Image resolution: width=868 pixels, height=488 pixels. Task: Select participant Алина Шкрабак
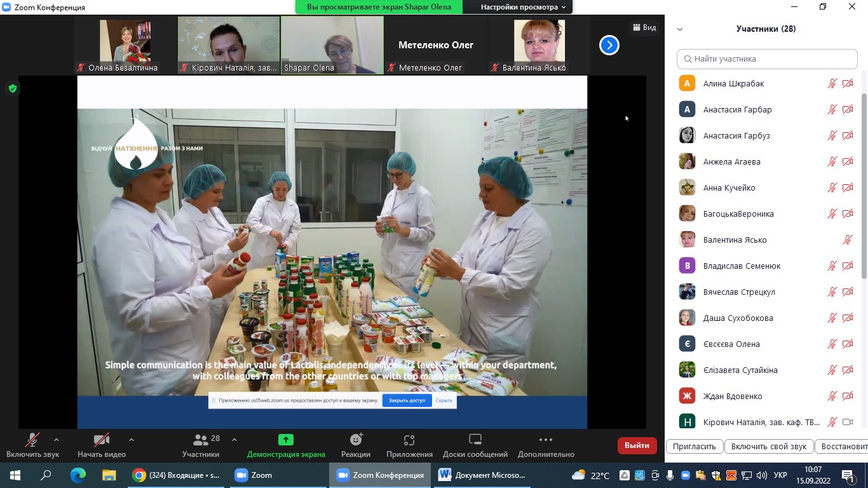pyautogui.click(x=766, y=83)
